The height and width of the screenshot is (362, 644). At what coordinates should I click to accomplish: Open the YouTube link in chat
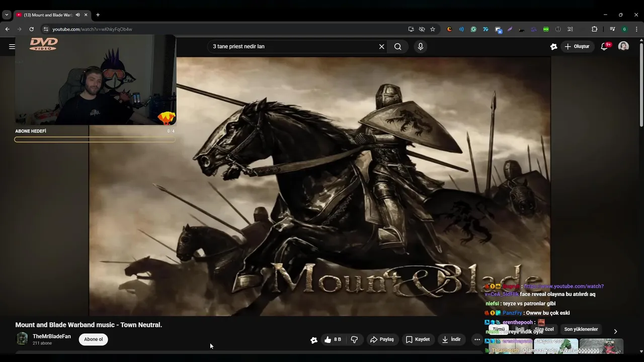[x=544, y=290]
